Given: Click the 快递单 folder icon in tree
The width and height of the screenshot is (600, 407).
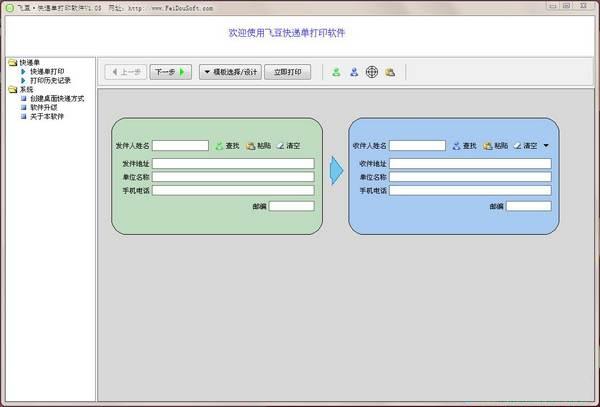Looking at the screenshot, I should 13,62.
